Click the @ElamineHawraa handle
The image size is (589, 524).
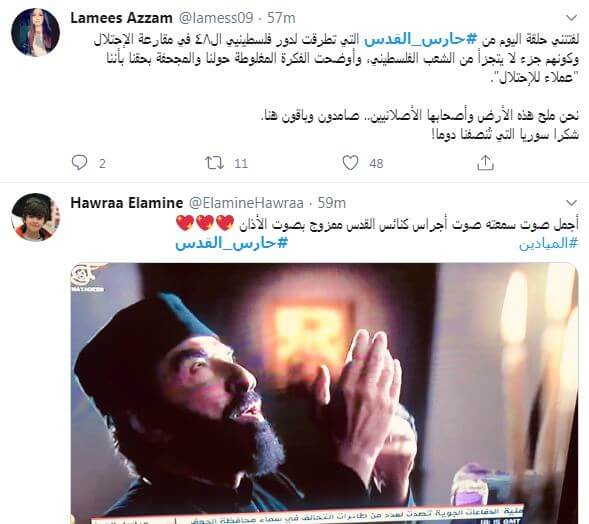pos(246,203)
